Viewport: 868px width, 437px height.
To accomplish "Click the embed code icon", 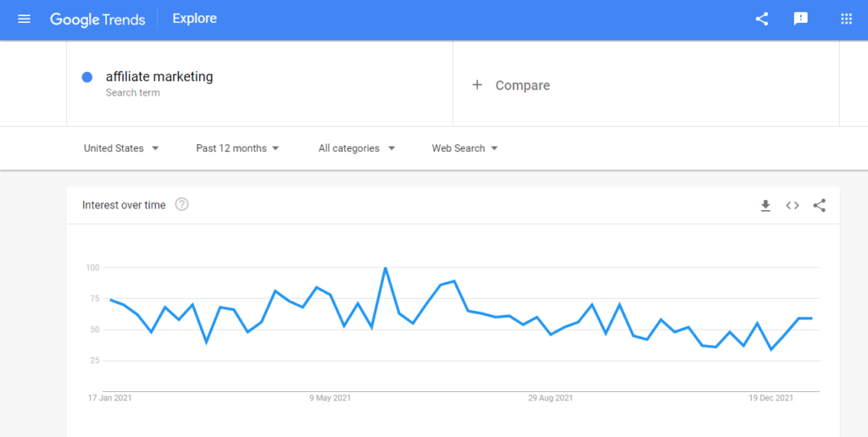I will coord(793,206).
